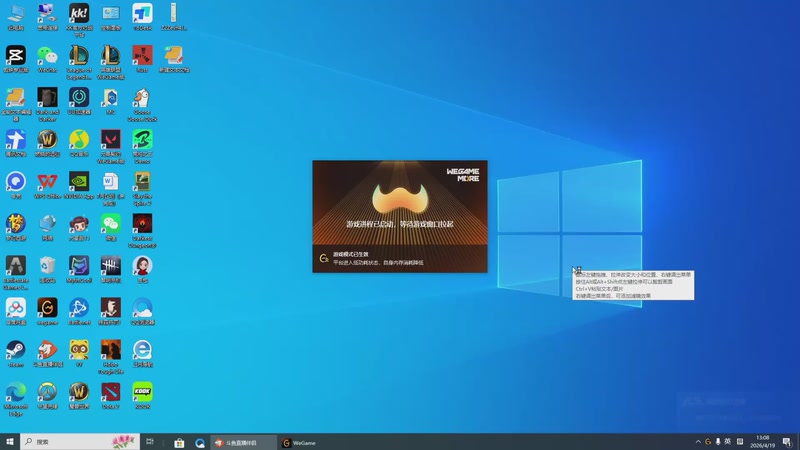Screen dimensions: 800x450
Task: Launch the 英雄联盟 WeGame版 shortcut
Action: click(111, 62)
